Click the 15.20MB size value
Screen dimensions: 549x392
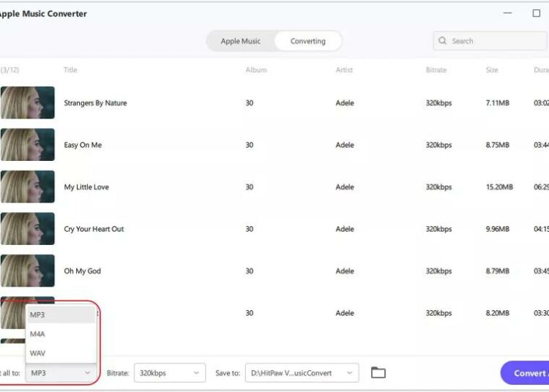pyautogui.click(x=499, y=186)
